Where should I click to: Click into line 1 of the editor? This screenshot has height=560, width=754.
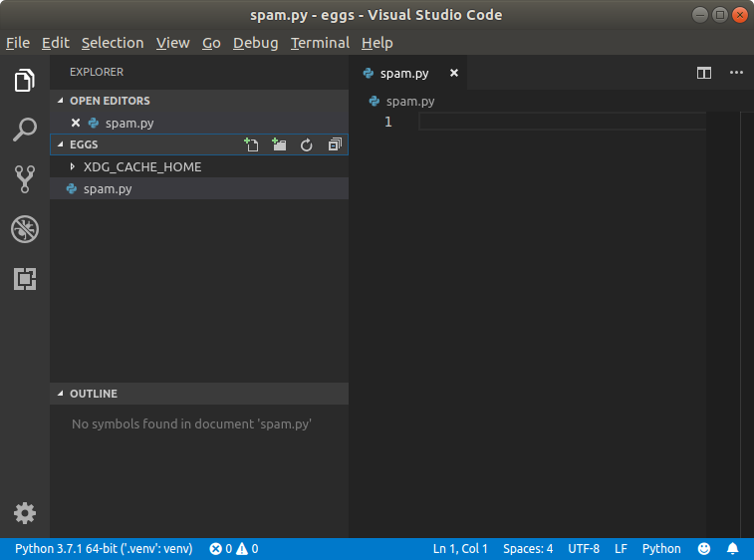coord(562,122)
